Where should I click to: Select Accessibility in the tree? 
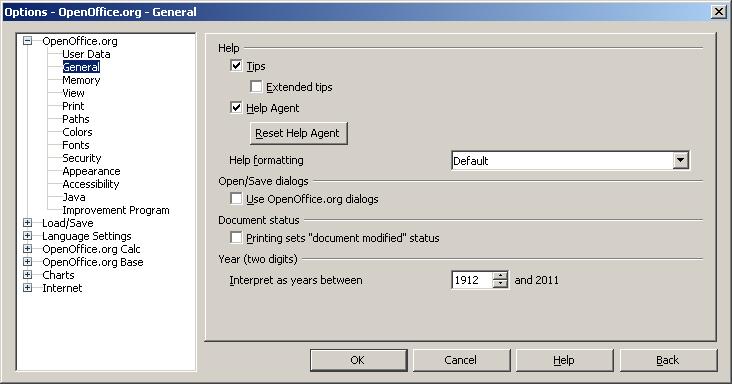pyautogui.click(x=91, y=184)
